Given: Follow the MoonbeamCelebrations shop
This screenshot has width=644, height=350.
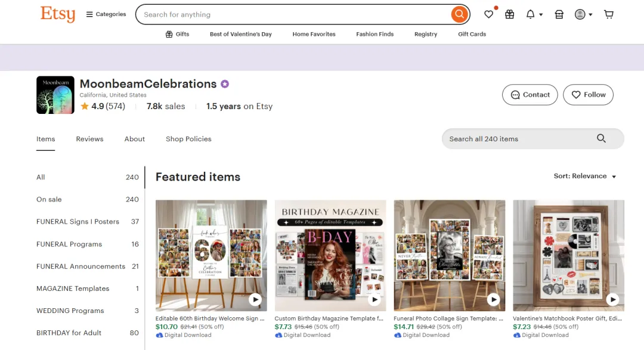Looking at the screenshot, I should coord(588,95).
